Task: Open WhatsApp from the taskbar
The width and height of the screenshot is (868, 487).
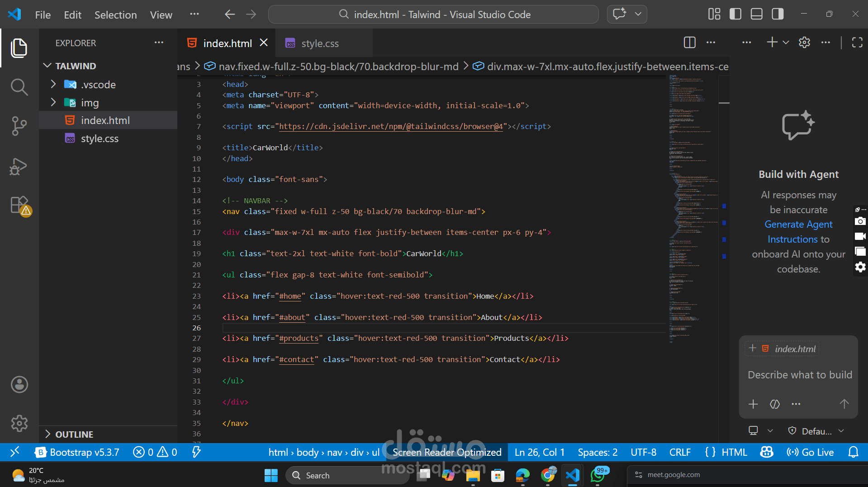Action: 598,475
